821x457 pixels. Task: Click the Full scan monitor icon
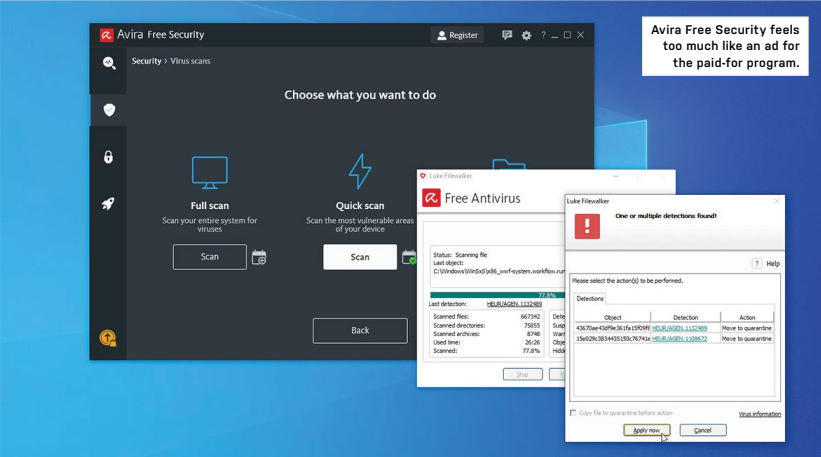[209, 172]
